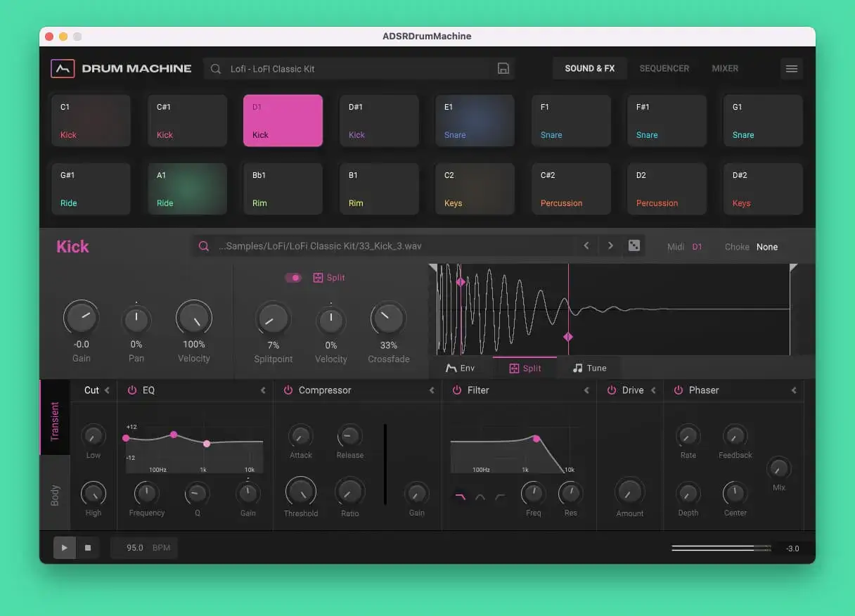Randomize the sample with the dice icon
Screen dimensions: 855x616
[634, 245]
